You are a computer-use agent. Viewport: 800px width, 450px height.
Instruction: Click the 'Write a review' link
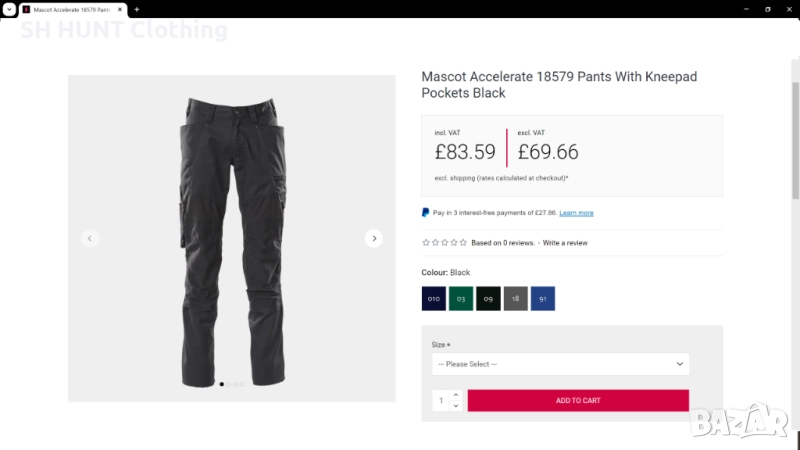coord(565,243)
